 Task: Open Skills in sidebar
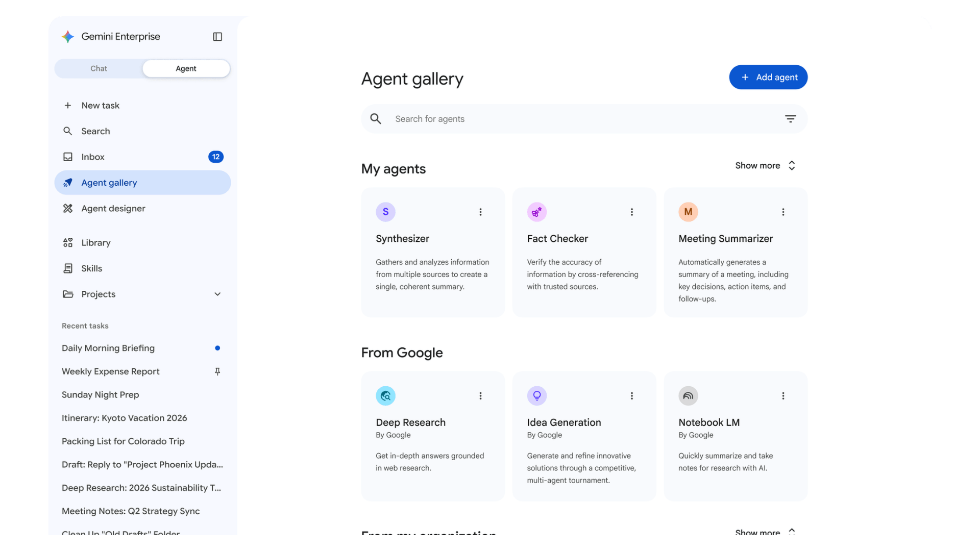tap(142, 268)
